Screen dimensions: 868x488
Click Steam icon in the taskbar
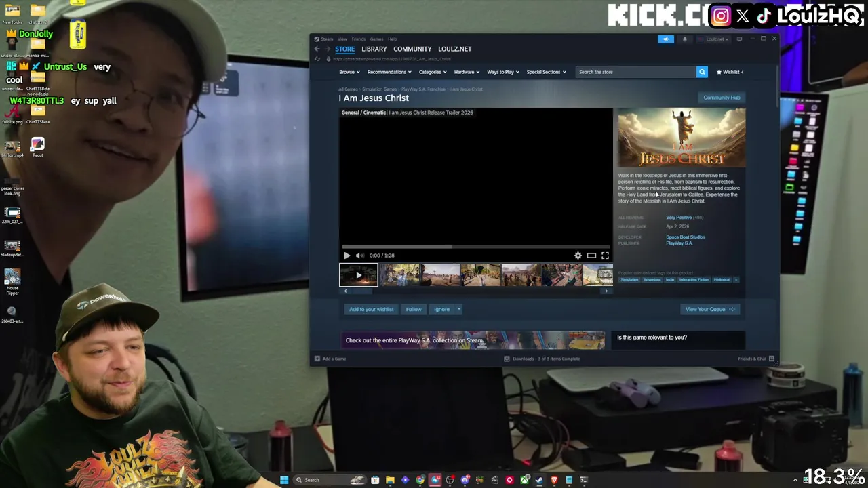click(539, 480)
